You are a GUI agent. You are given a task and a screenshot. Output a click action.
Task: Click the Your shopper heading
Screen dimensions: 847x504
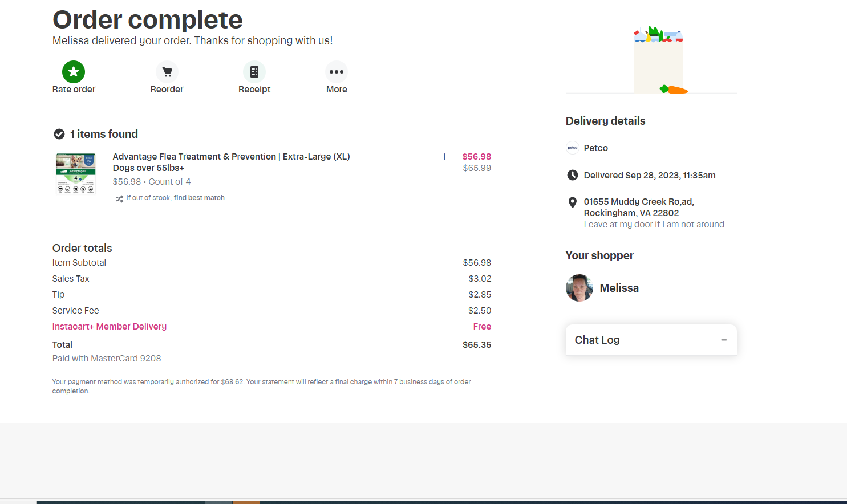[x=599, y=255]
